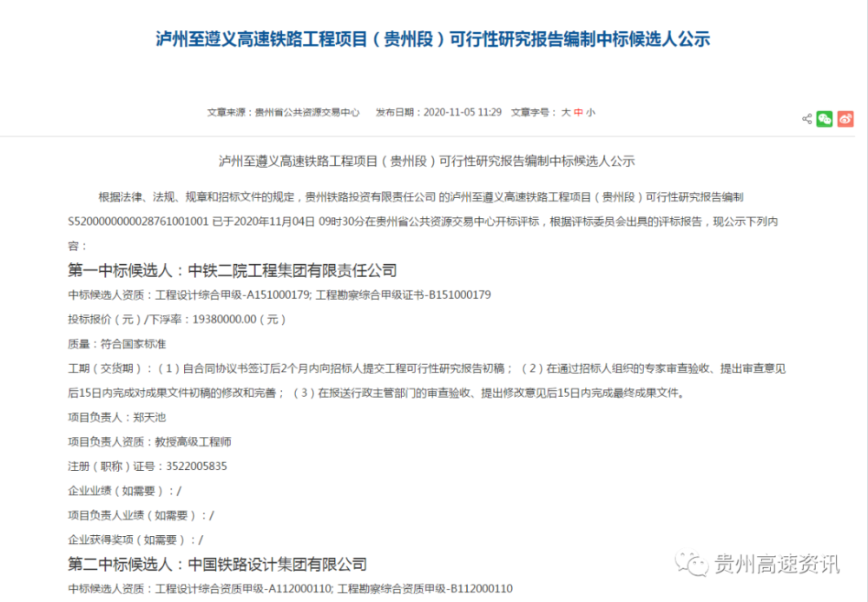Click the qualification line with A112000110
Screen dimensions: 868x602
291,589
